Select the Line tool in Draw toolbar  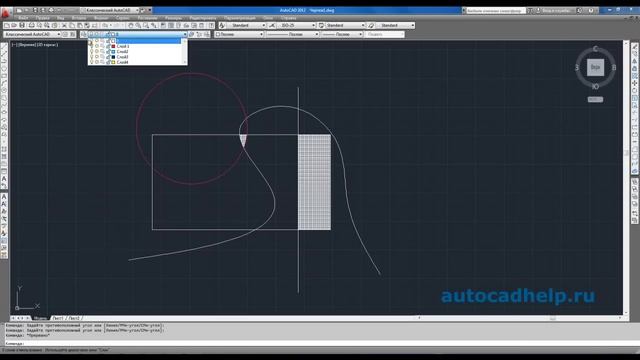tap(4, 46)
